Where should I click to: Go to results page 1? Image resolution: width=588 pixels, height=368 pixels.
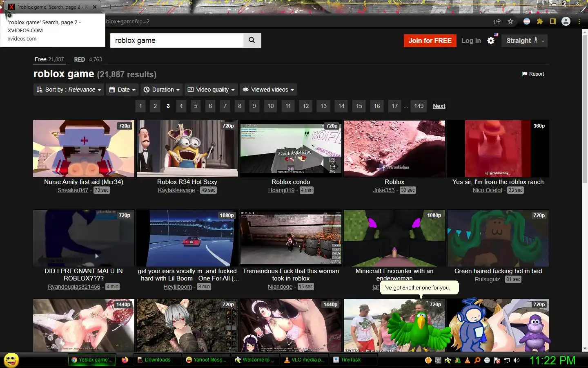click(x=140, y=106)
